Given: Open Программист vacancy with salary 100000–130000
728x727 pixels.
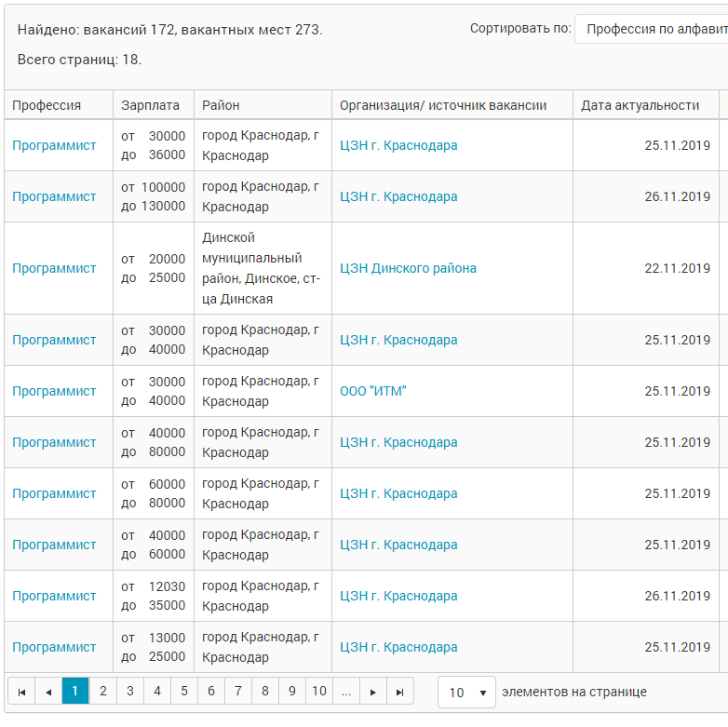Looking at the screenshot, I should pos(54,196).
